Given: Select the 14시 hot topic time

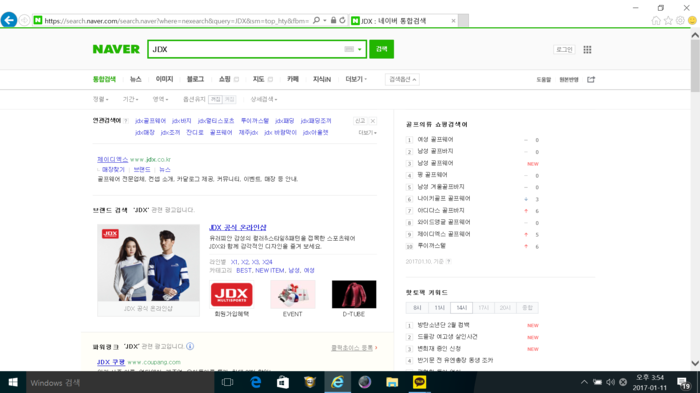Looking at the screenshot, I should (x=461, y=308).
